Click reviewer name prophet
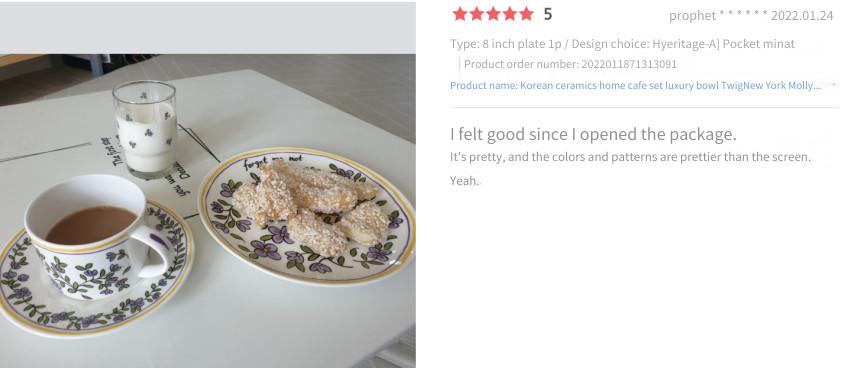The image size is (860, 368). (692, 16)
